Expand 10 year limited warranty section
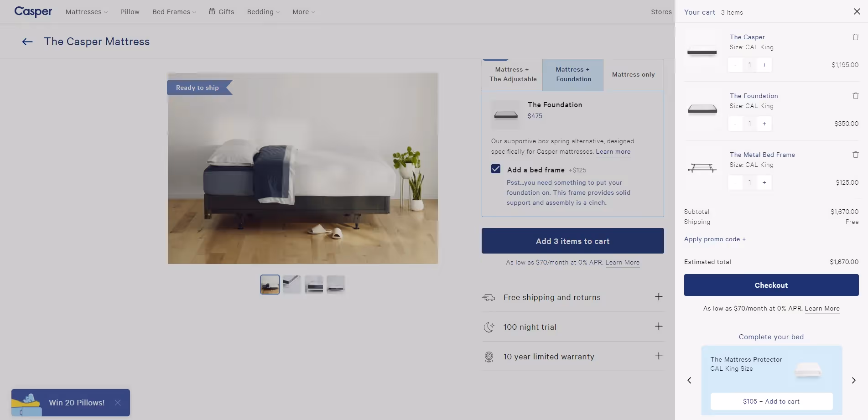The width and height of the screenshot is (868, 420). click(573, 357)
